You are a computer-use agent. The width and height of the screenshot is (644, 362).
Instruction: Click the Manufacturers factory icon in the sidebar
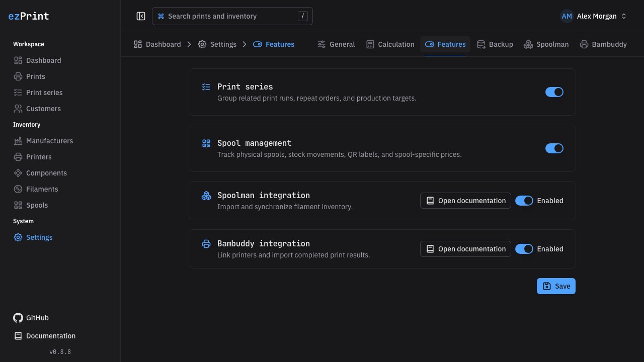pos(18,141)
